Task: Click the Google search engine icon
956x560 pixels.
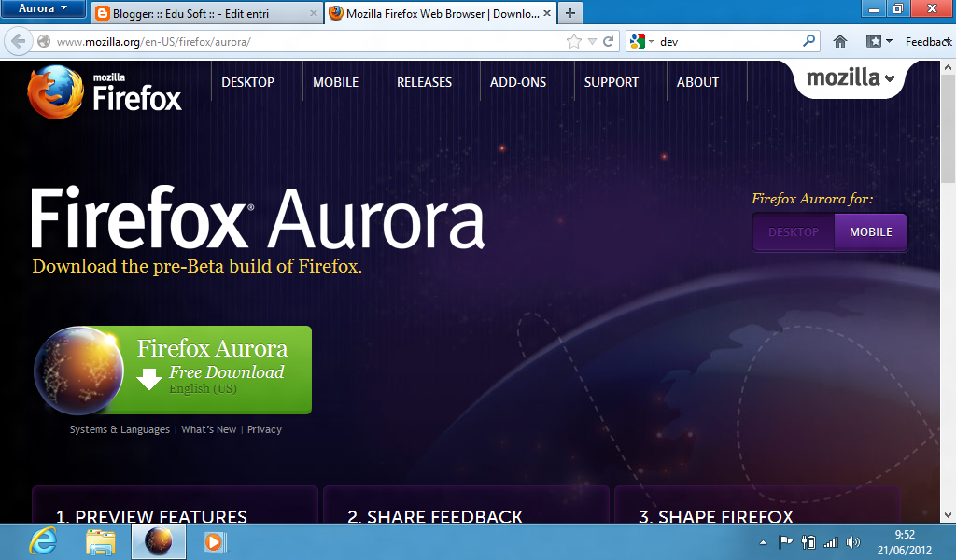Action: coord(637,41)
